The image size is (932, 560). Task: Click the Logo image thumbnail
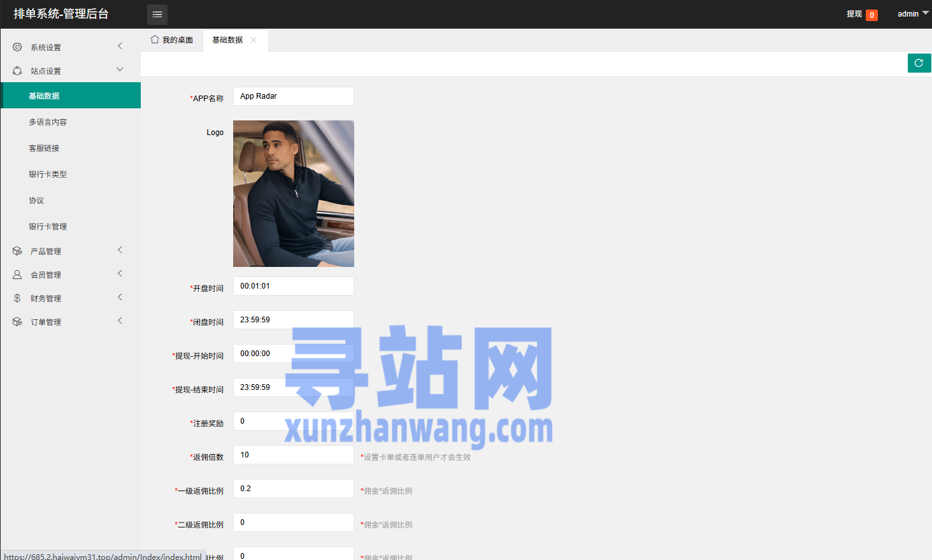point(293,194)
